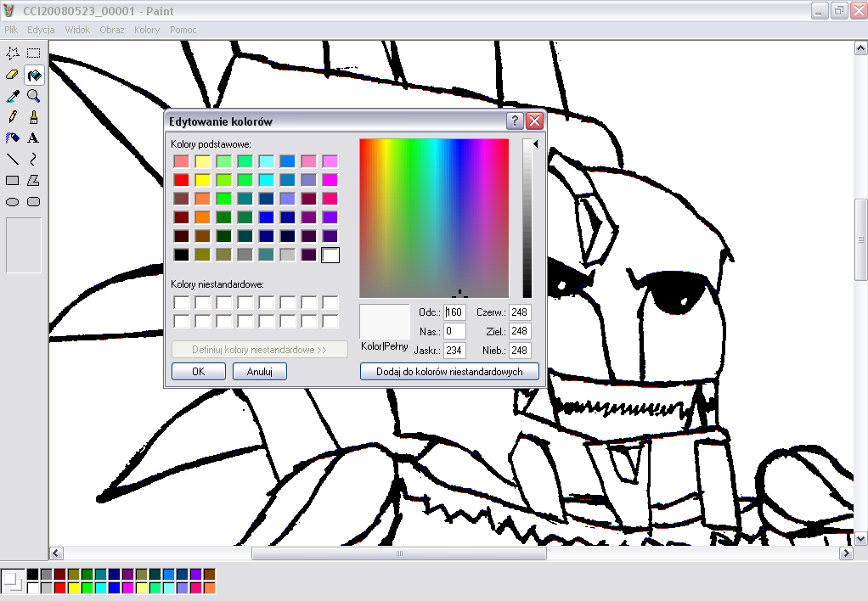The width and height of the screenshot is (868, 601).
Task: Select the Fill With Color tool
Action: tap(33, 75)
